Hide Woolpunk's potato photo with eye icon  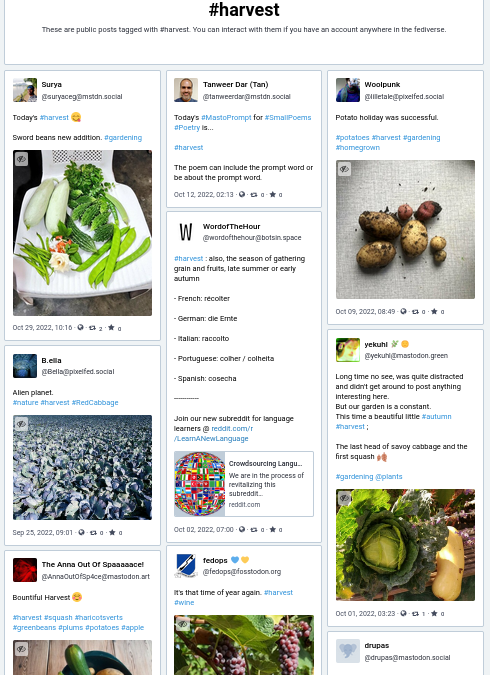pos(344,169)
